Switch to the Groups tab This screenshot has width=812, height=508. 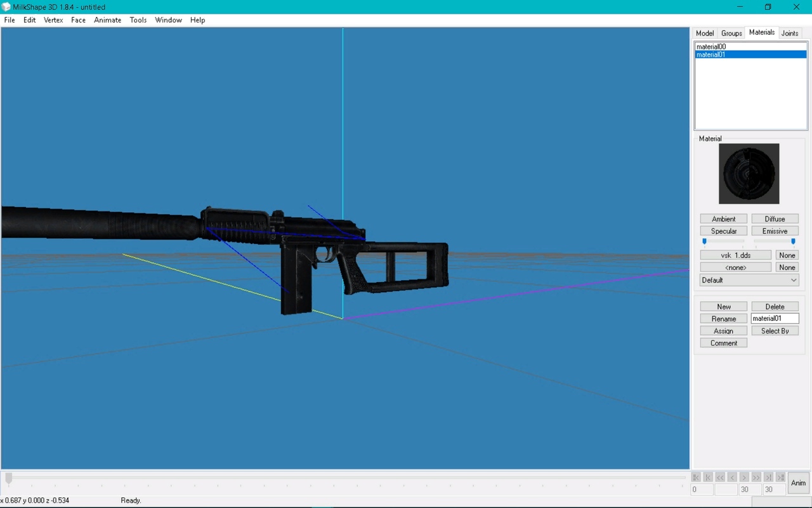click(731, 33)
